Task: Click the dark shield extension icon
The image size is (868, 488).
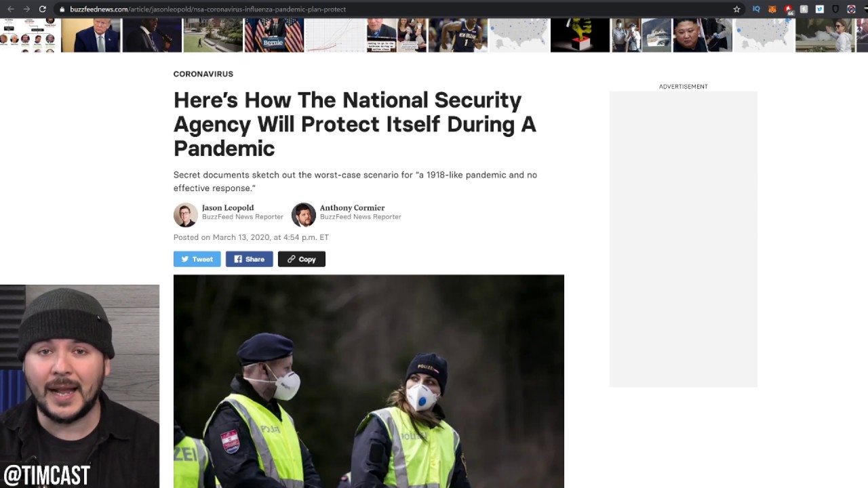Action: tap(835, 9)
